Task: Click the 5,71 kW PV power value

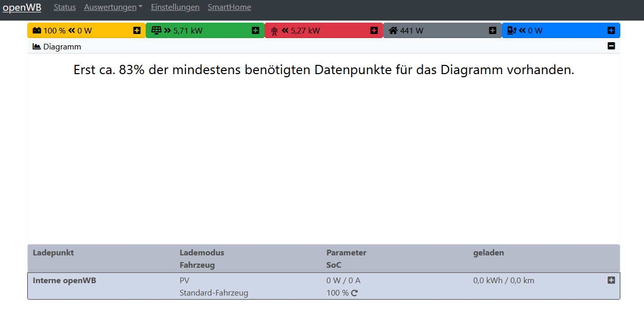Action: pyautogui.click(x=188, y=31)
